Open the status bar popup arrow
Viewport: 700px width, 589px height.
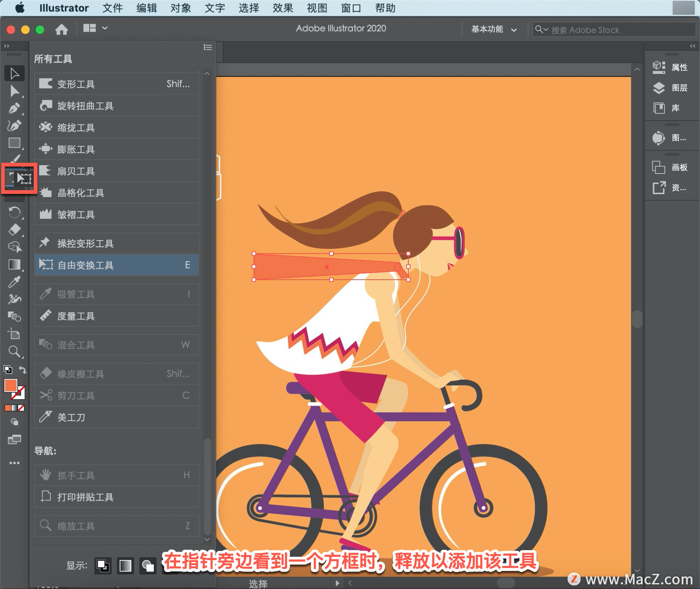coord(337,583)
